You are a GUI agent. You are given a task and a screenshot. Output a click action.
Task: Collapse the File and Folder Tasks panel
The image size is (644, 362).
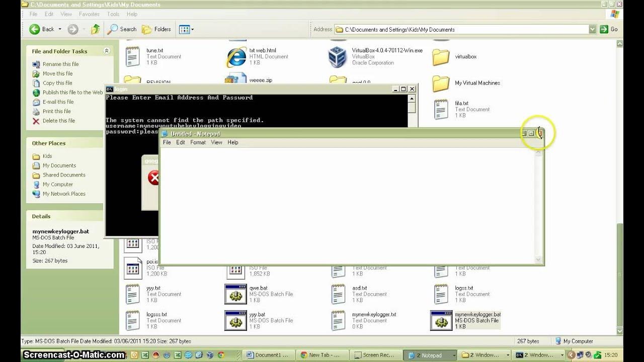click(x=107, y=51)
